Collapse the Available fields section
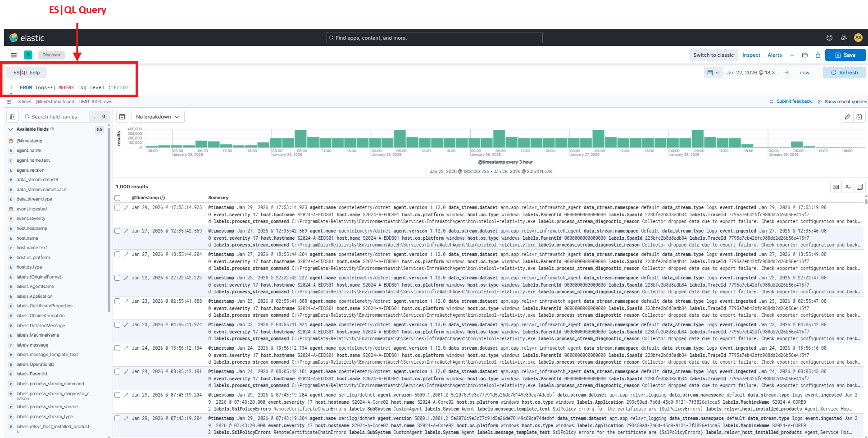Screen dimensions: 868x438 [11, 129]
